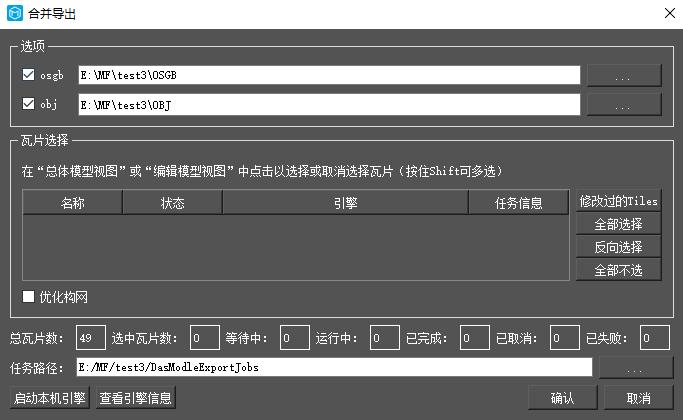Click the obj output path field
The height and width of the screenshot is (420, 683).
(x=329, y=105)
